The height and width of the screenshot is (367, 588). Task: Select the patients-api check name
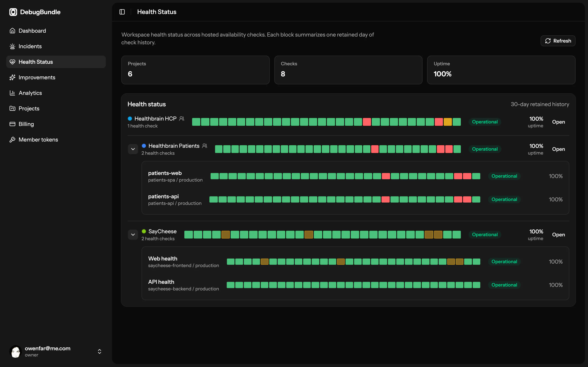click(x=163, y=196)
